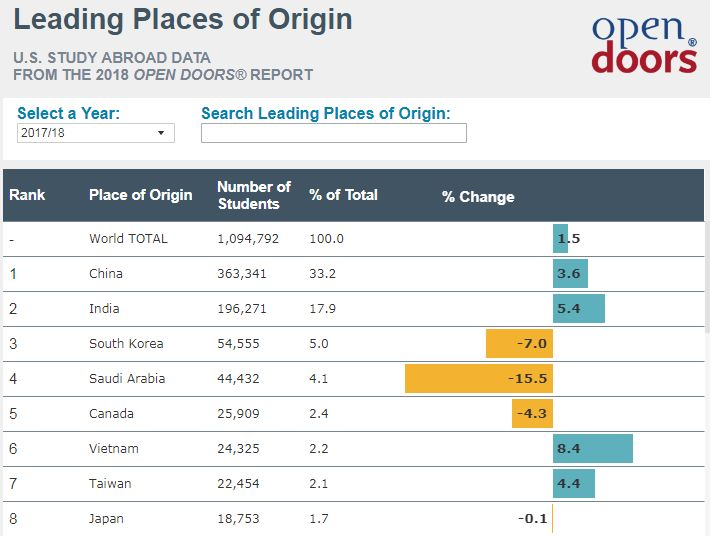The image size is (710, 536).
Task: Click Canada's -4.3 change bar
Action: point(532,414)
